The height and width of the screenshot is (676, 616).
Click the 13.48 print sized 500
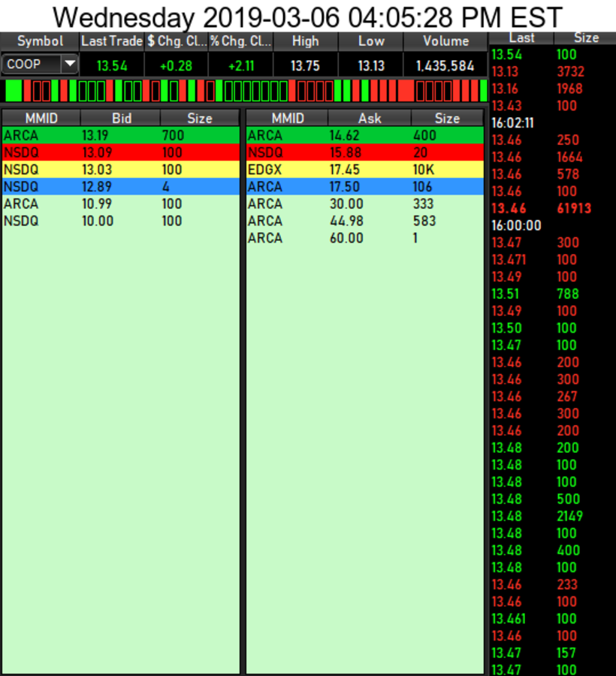point(553,499)
